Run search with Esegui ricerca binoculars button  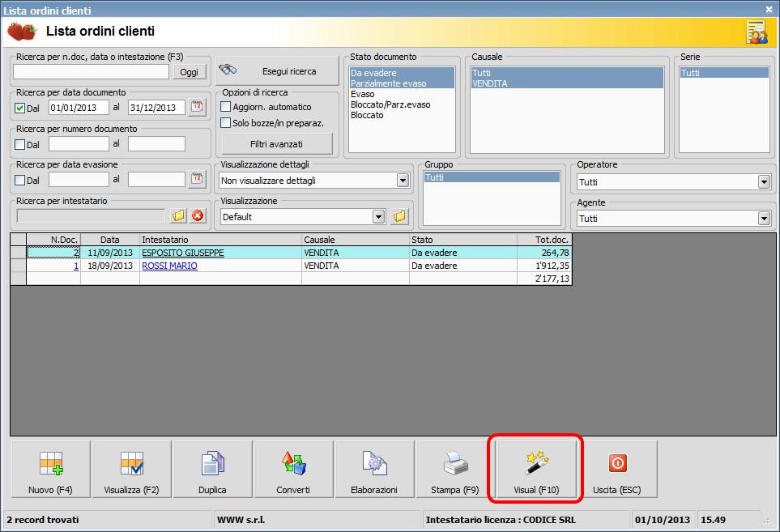278,71
